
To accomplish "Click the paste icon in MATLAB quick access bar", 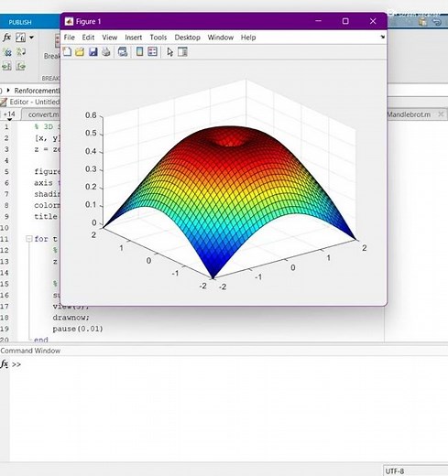I will pyautogui.click(x=422, y=22).
